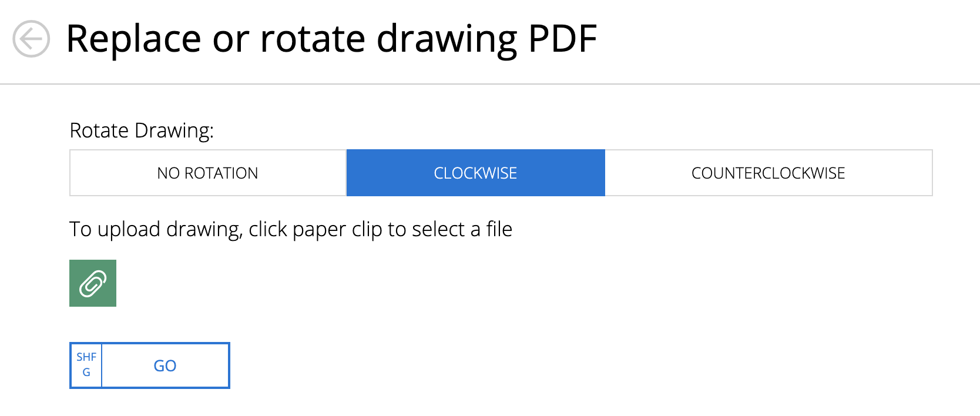Screen dimensions: 980x416
Task: Click the 'Rotate Drawing:' label
Action: point(142,130)
